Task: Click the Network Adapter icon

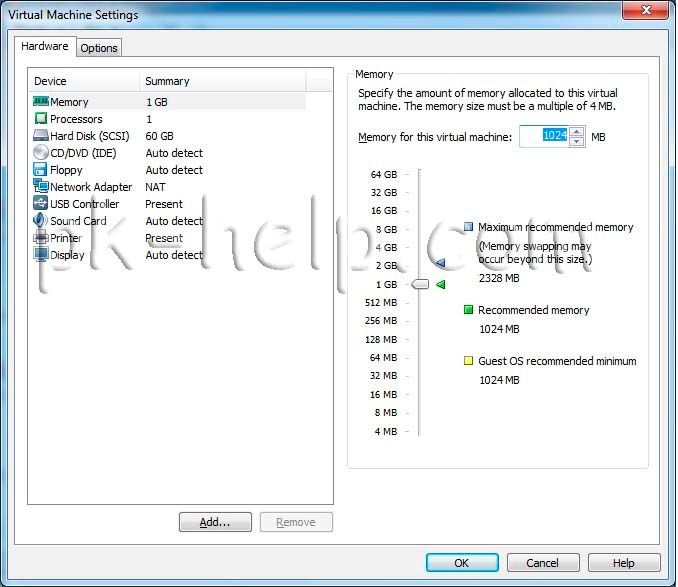Action: click(41, 186)
